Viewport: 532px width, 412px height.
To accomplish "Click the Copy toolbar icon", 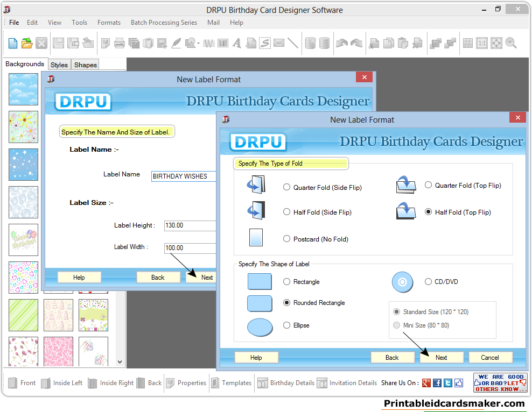I will pyautogui.click(x=388, y=44).
